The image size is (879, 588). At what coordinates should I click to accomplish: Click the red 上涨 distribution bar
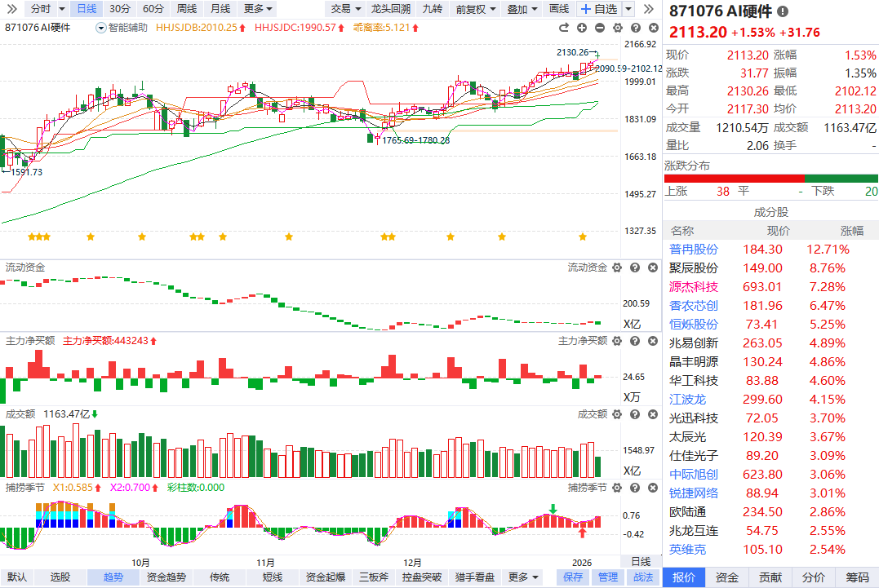point(734,178)
